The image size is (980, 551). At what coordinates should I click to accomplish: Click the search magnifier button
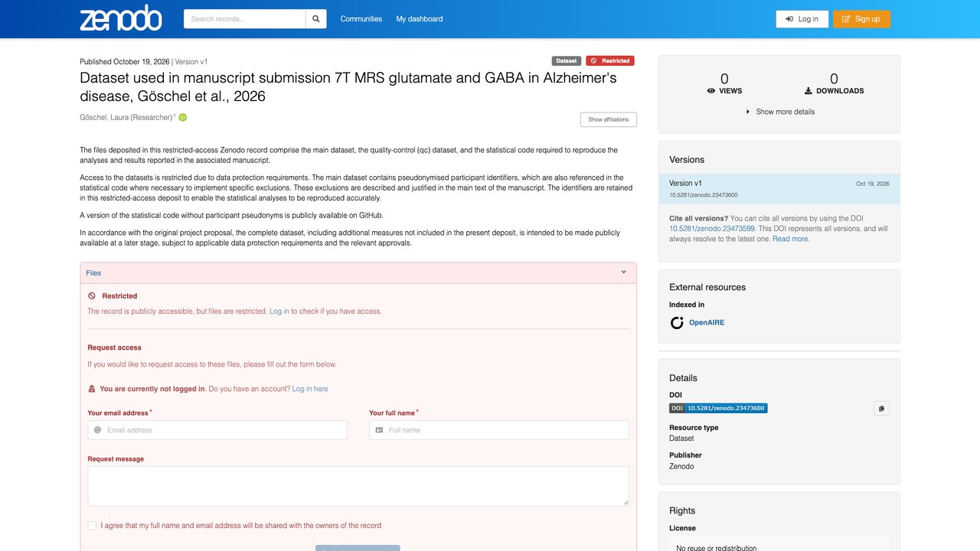pyautogui.click(x=316, y=19)
